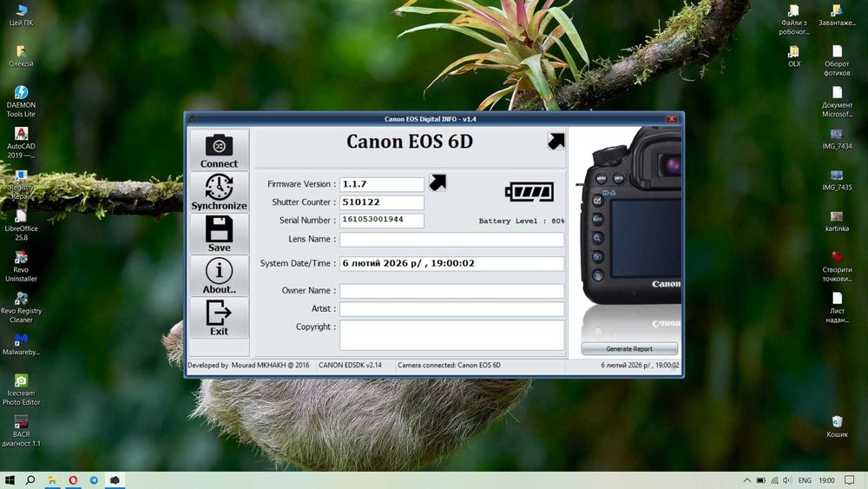The image size is (868, 489).
Task: Select the 'Документ Microsof...' file icon
Action: click(x=837, y=102)
